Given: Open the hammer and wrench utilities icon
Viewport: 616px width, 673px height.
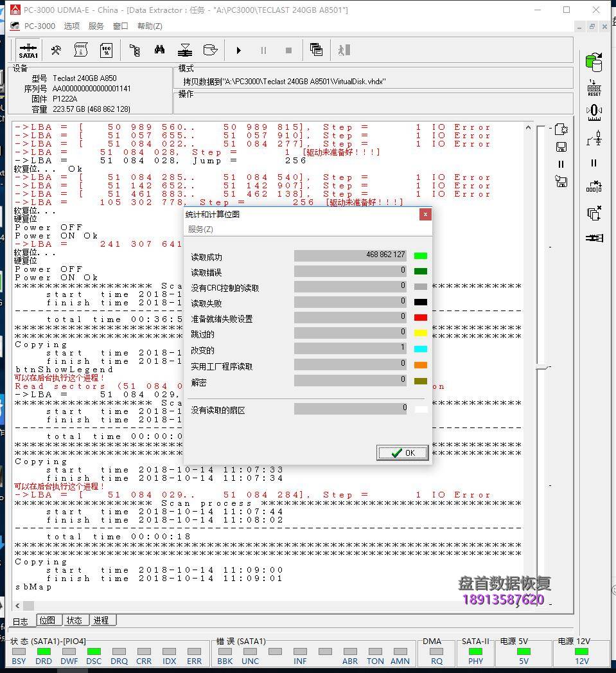Looking at the screenshot, I should click(x=56, y=50).
